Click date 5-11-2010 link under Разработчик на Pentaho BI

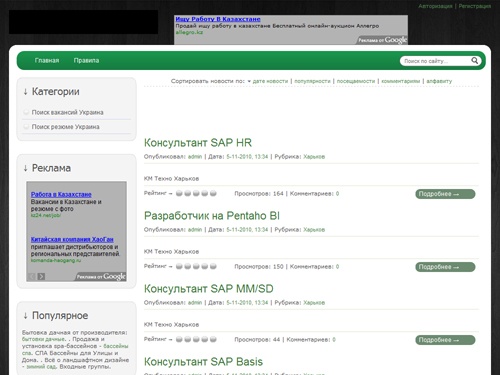coord(247,230)
